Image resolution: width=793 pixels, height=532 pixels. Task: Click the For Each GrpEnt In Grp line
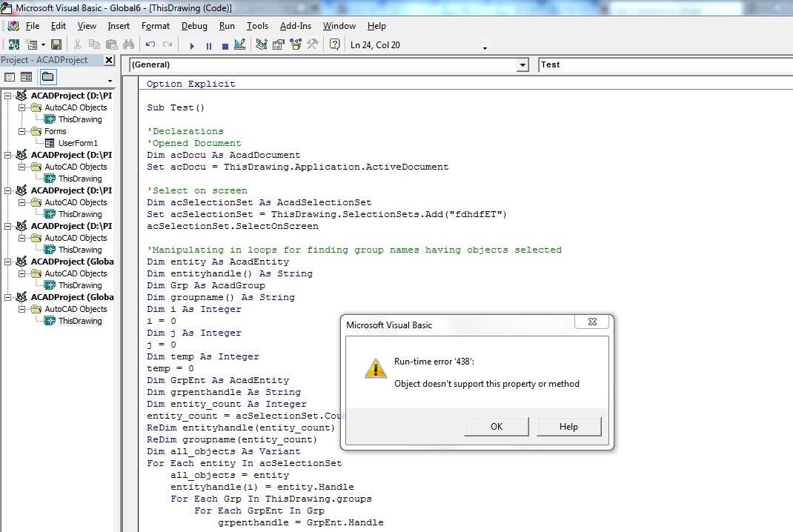click(259, 511)
